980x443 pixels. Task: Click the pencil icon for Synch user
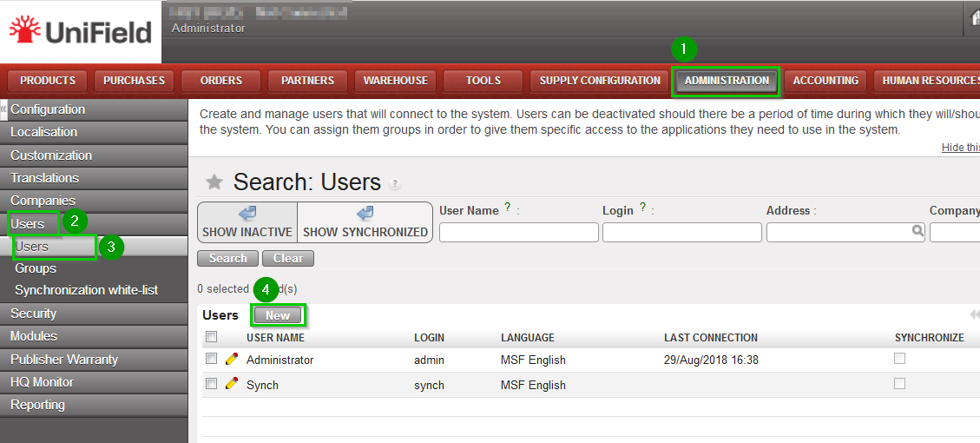231,384
